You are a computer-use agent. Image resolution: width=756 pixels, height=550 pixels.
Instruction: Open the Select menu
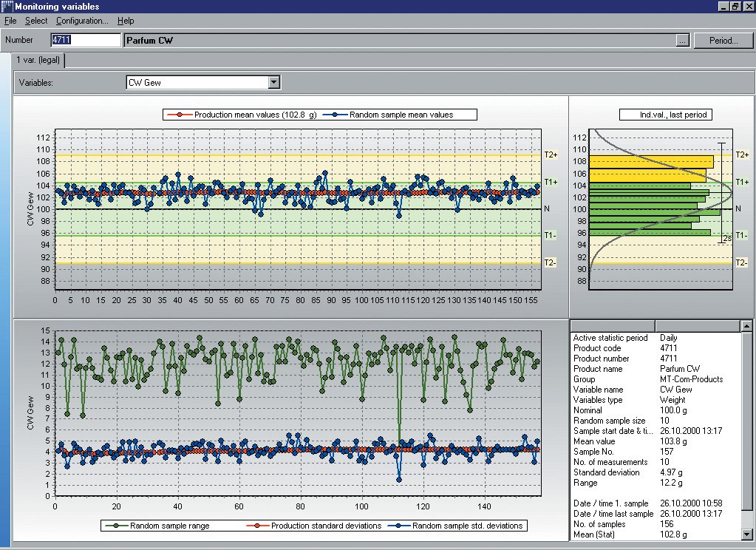[x=35, y=21]
